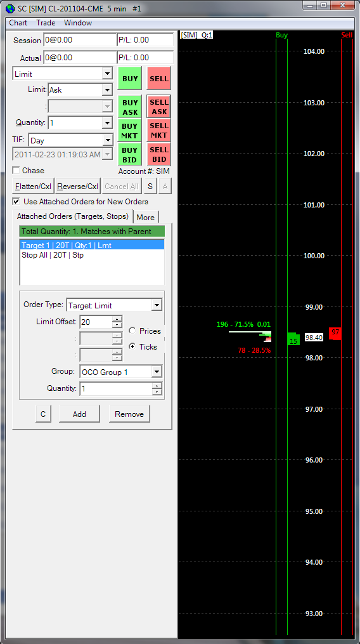This screenshot has width=360, height=644.
Task: Click the S button next to Cancel All
Action: tap(150, 187)
